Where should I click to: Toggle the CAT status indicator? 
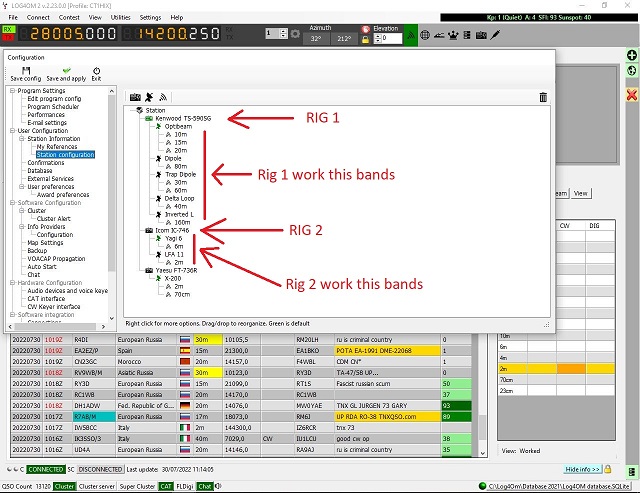tap(166, 486)
